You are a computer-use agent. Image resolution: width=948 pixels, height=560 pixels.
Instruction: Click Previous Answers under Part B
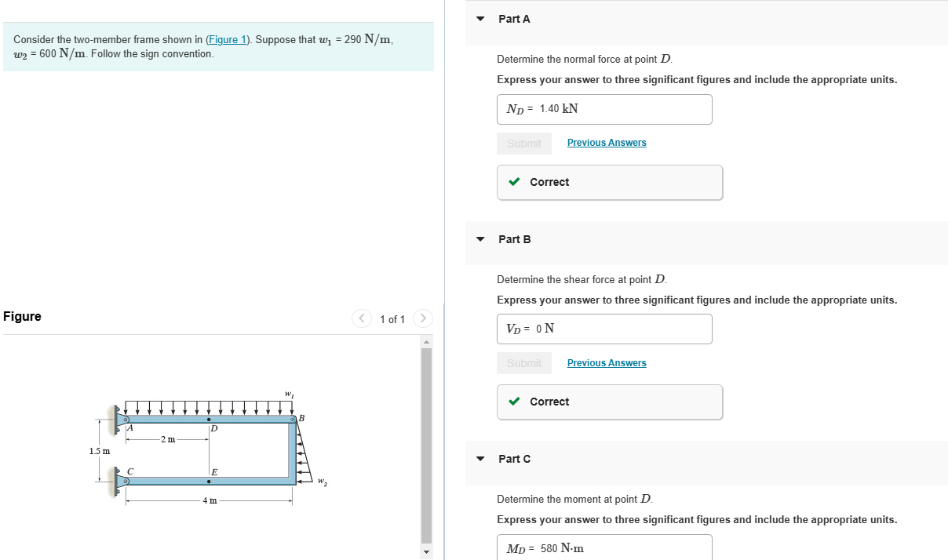pyautogui.click(x=606, y=362)
